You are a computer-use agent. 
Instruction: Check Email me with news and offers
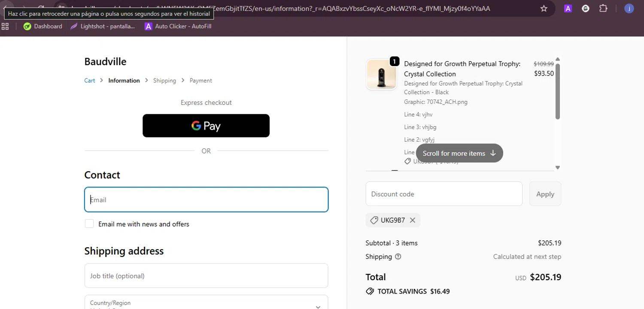[x=89, y=224]
